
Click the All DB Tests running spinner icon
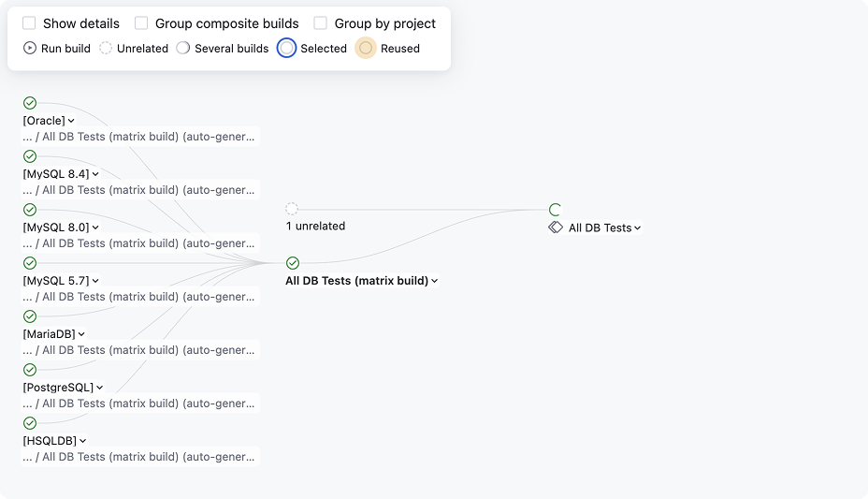pos(555,210)
